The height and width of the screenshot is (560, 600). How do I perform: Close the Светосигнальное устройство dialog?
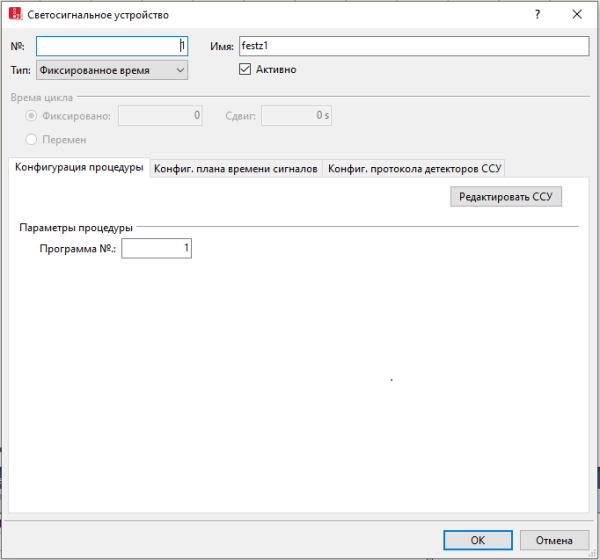577,15
